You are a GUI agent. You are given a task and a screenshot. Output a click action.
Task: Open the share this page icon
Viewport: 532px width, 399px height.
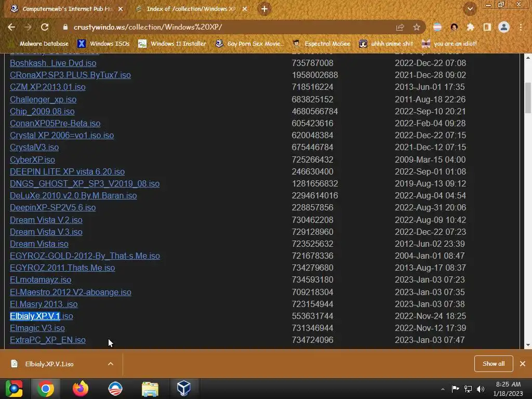coord(400,27)
